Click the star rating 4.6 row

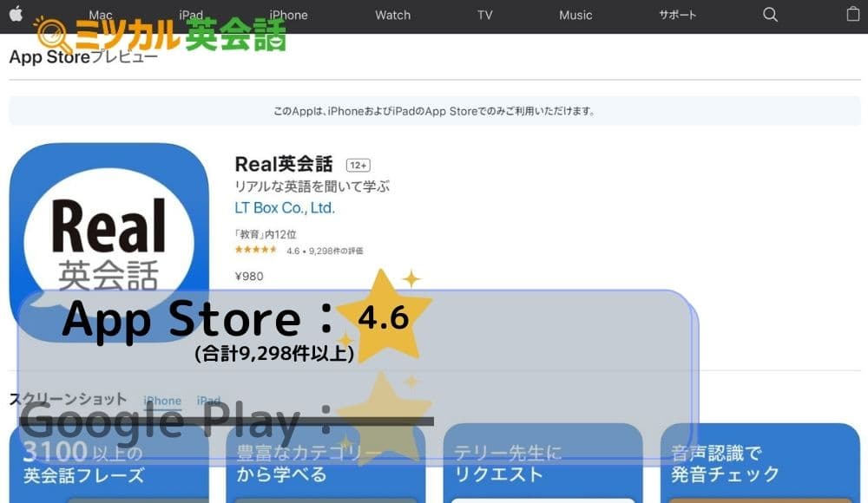tap(299, 251)
